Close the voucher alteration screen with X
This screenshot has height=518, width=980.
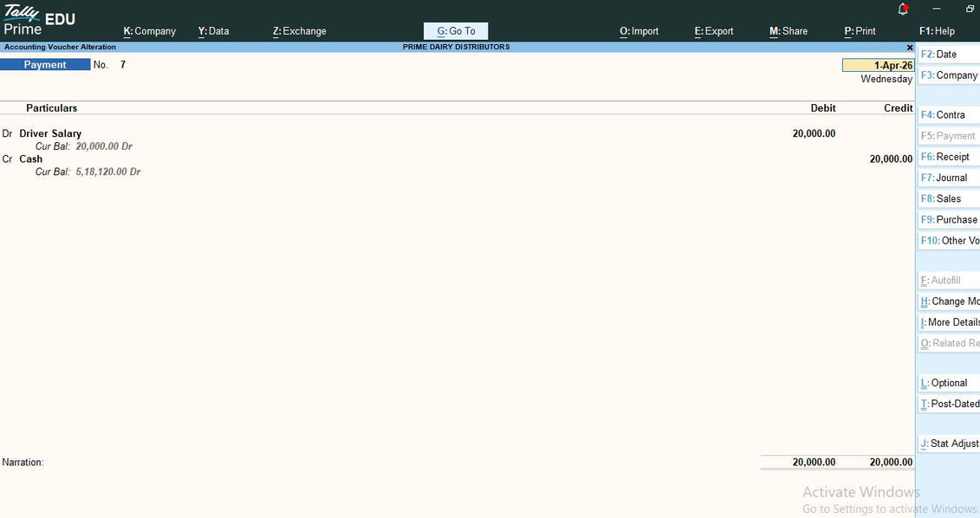click(x=909, y=48)
